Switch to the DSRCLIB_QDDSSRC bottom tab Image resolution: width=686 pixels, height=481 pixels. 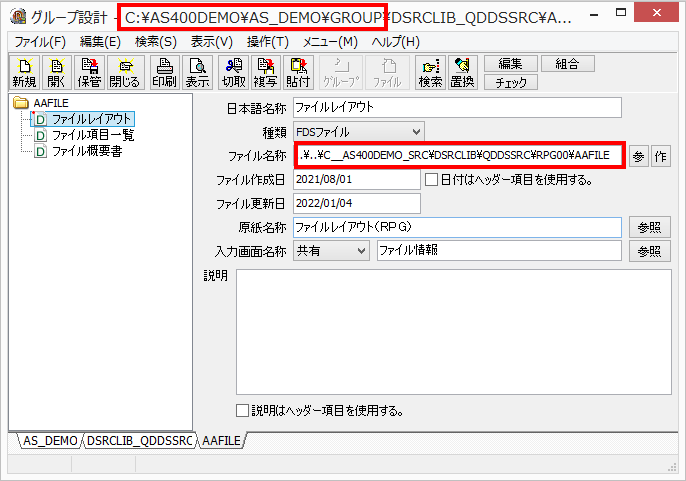point(140,440)
